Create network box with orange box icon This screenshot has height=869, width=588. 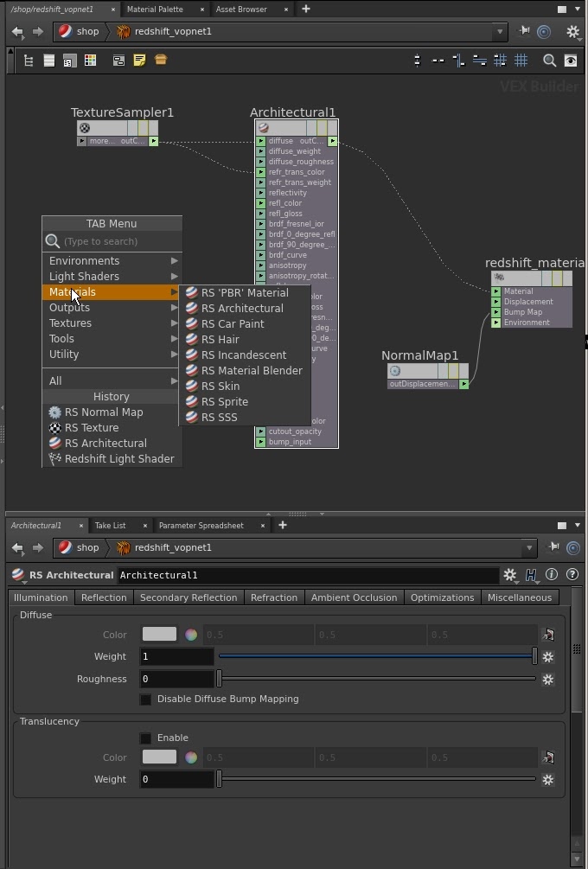(161, 60)
